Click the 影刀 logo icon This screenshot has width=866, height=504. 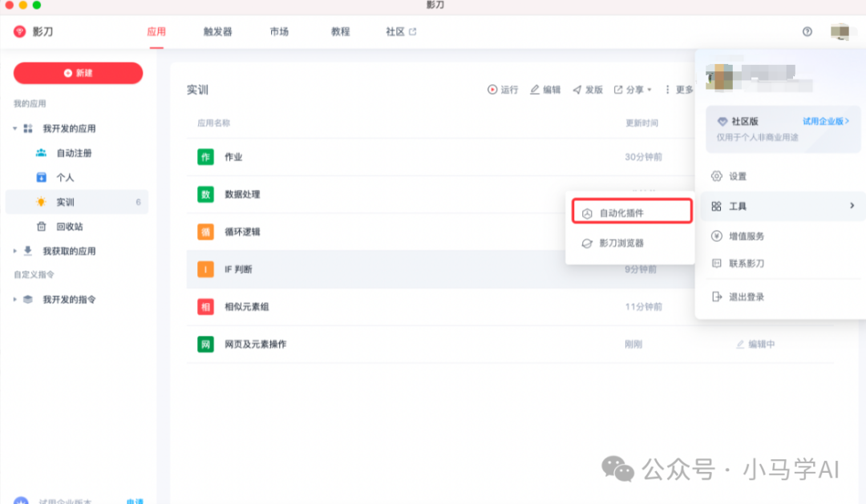click(19, 31)
